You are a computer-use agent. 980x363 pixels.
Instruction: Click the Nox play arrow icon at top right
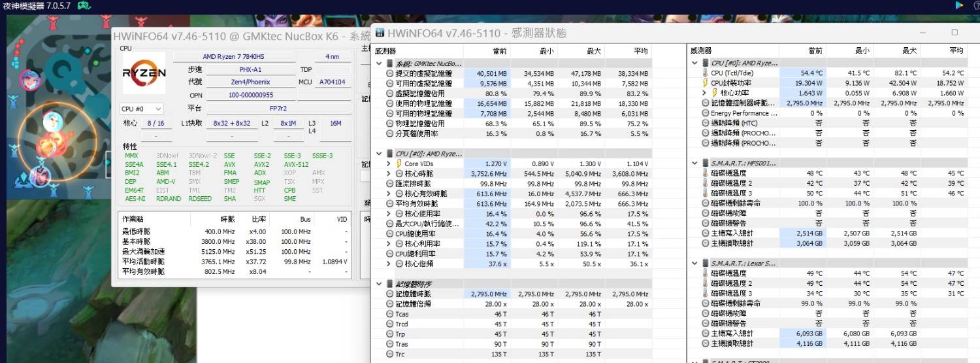click(x=959, y=5)
